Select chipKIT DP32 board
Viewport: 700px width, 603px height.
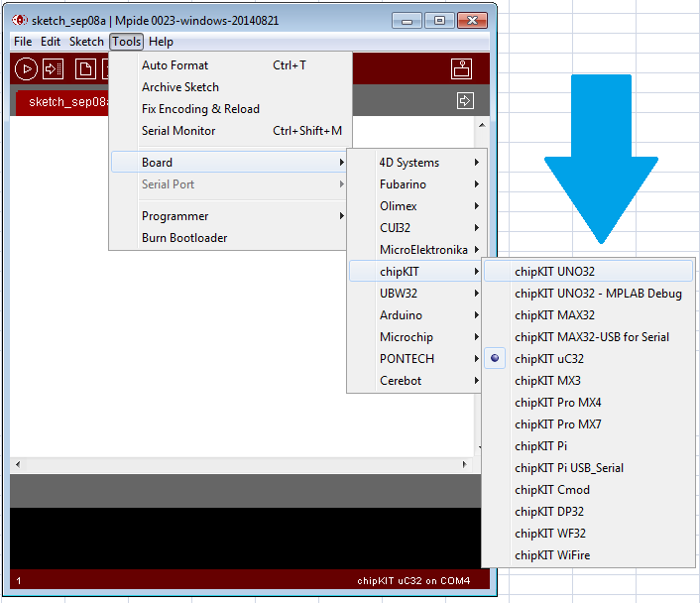point(588,512)
